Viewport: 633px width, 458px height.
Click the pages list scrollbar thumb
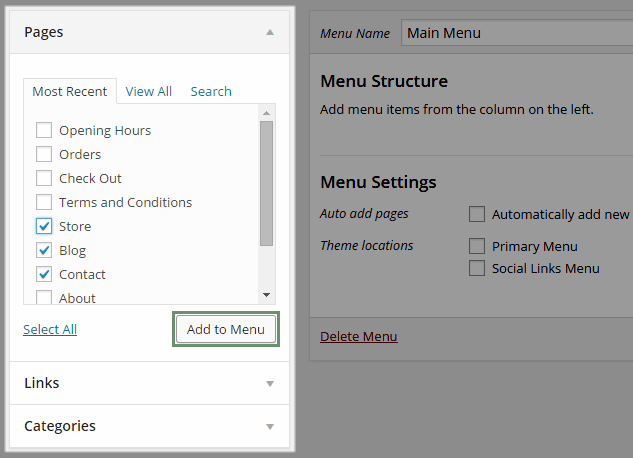pyautogui.click(x=266, y=184)
